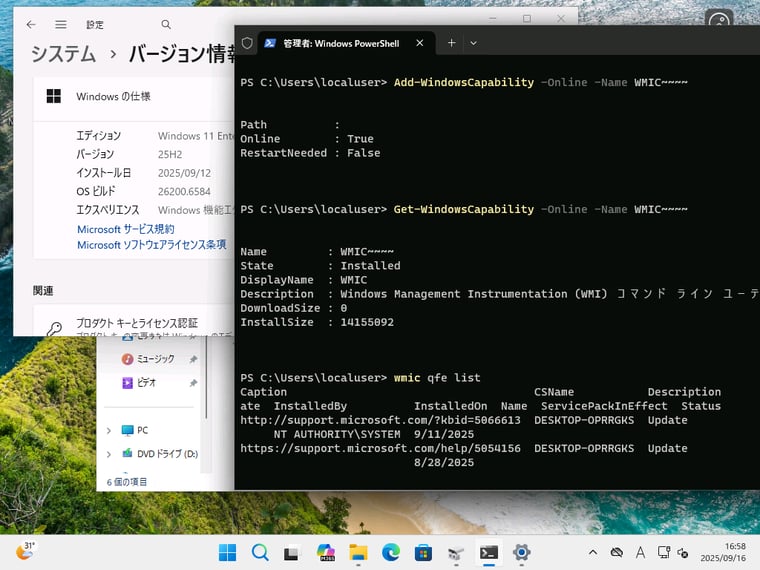Open the network tray icon
The height and width of the screenshot is (570, 760).
(x=664, y=552)
